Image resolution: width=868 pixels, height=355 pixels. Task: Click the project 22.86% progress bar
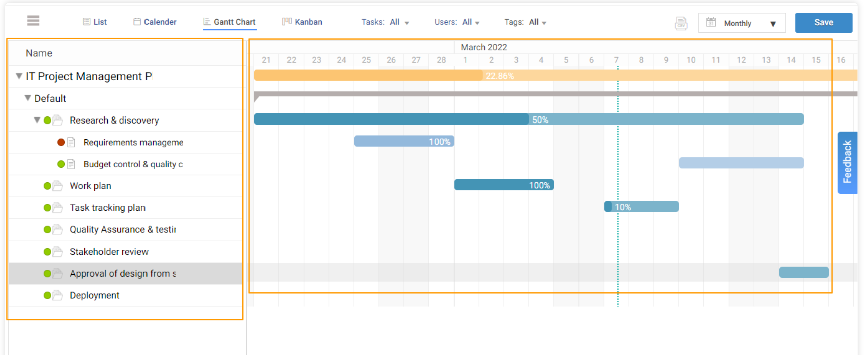point(556,75)
